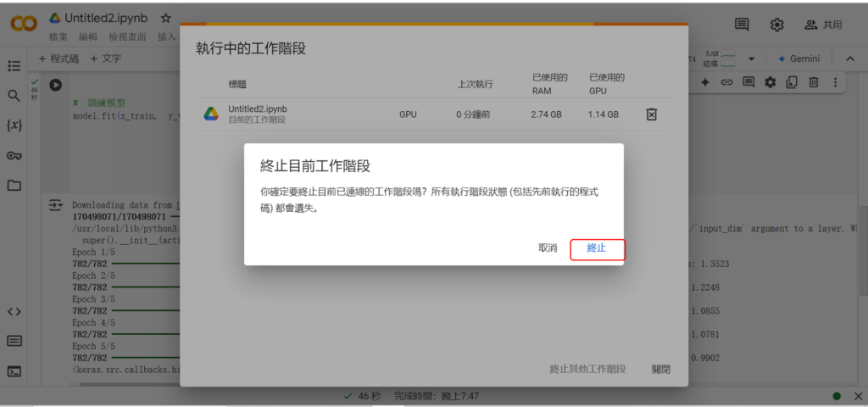Expand the RAM and disk runtime dropdown
Viewport: 868px width, 407px height.
click(751, 59)
